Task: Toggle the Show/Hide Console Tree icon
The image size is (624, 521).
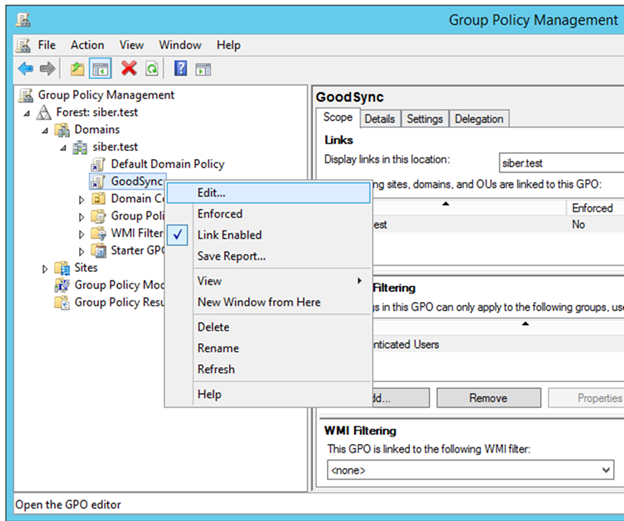Action: click(x=100, y=69)
